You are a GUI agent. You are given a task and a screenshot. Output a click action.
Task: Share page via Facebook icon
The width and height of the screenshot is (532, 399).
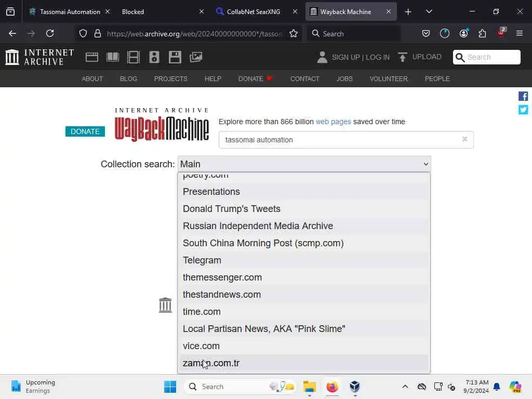523,96
